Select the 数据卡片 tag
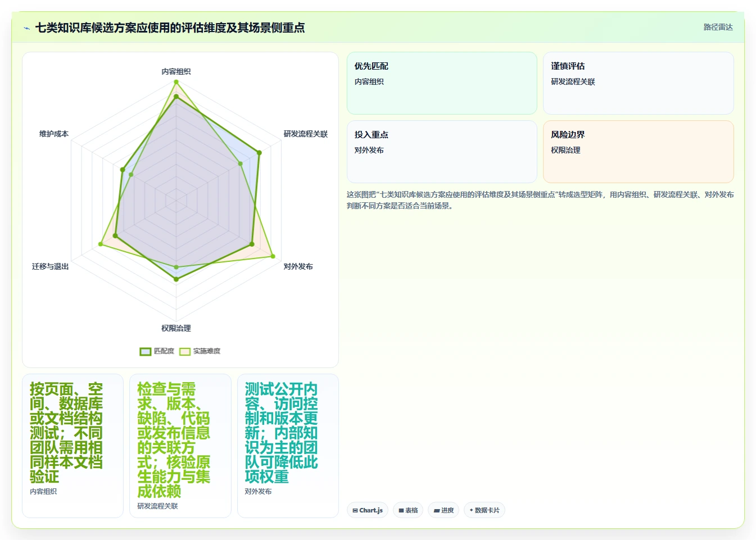756x540 pixels. [x=484, y=510]
